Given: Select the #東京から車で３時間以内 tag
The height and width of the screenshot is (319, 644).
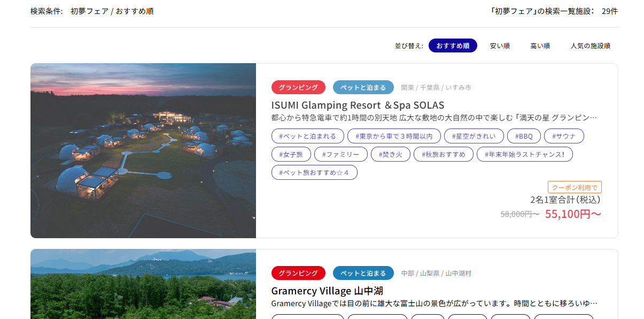Looking at the screenshot, I should point(394,136).
